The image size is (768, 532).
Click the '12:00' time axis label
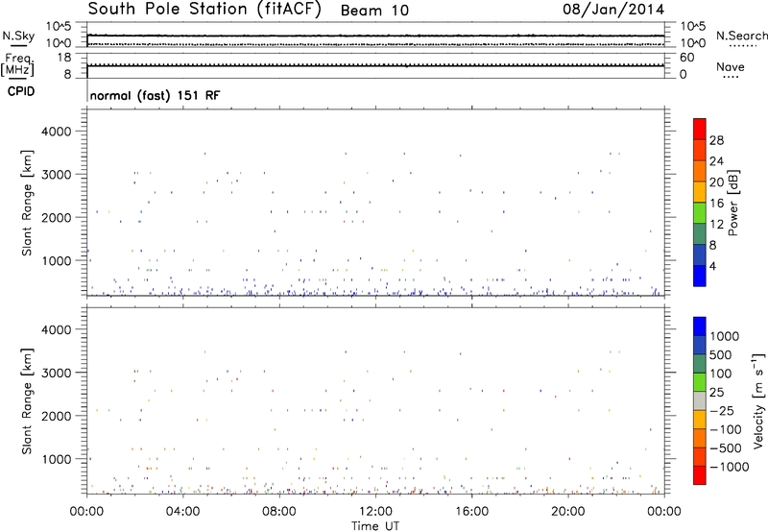pos(375,512)
